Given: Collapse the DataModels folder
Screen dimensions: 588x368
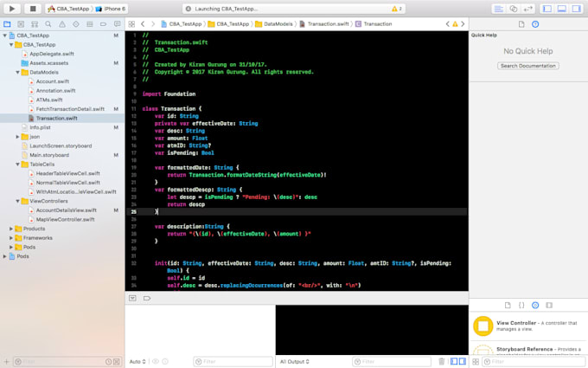Looking at the screenshot, I should pyautogui.click(x=19, y=73).
